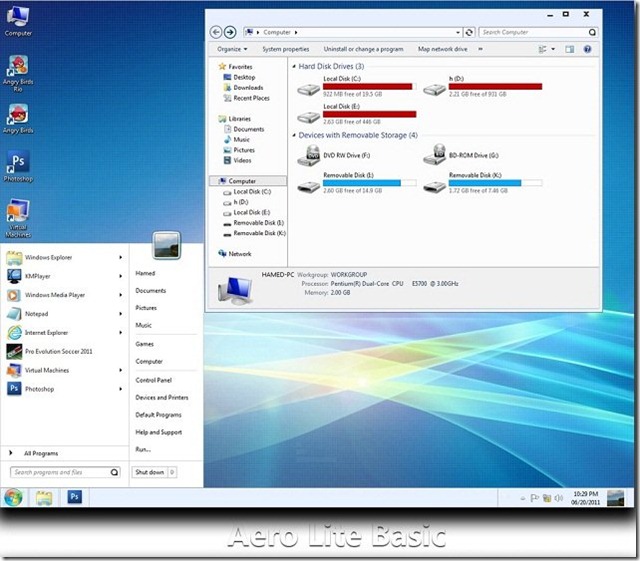Click System properties in toolbar

pos(286,49)
